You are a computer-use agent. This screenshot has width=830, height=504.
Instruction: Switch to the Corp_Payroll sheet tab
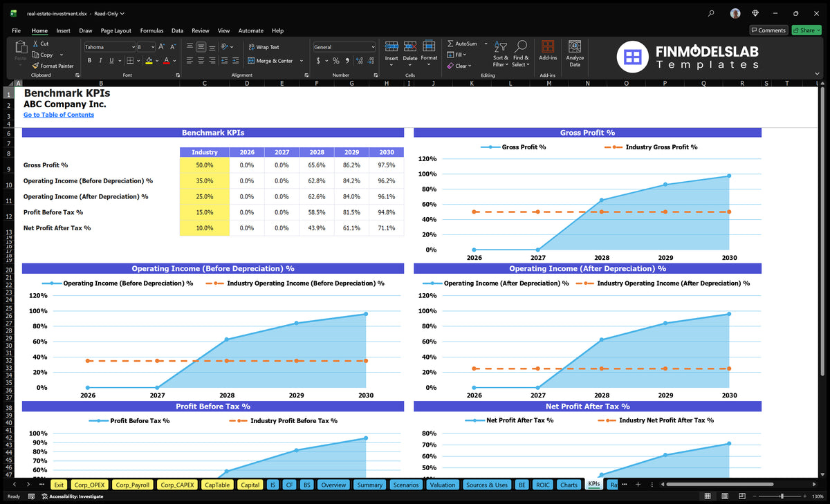click(131, 485)
